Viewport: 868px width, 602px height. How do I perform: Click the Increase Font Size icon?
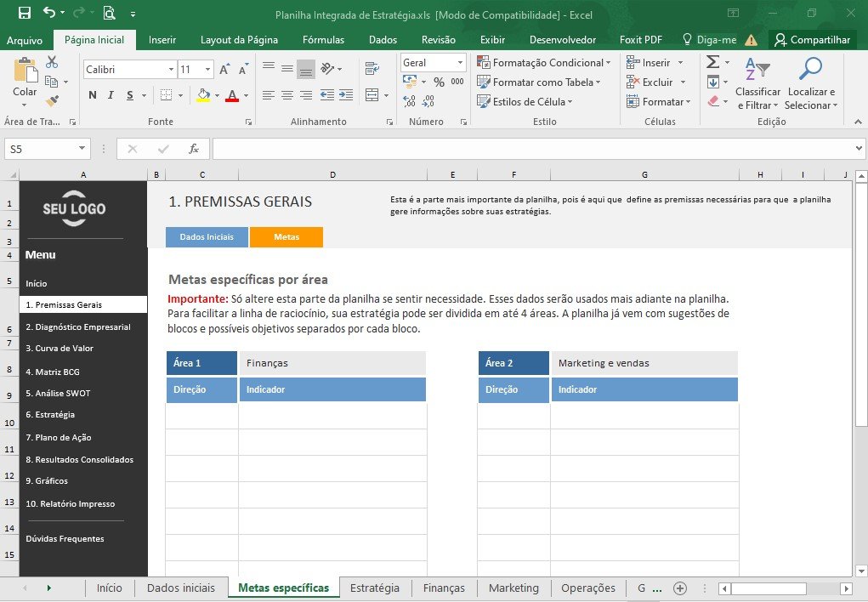(x=224, y=69)
